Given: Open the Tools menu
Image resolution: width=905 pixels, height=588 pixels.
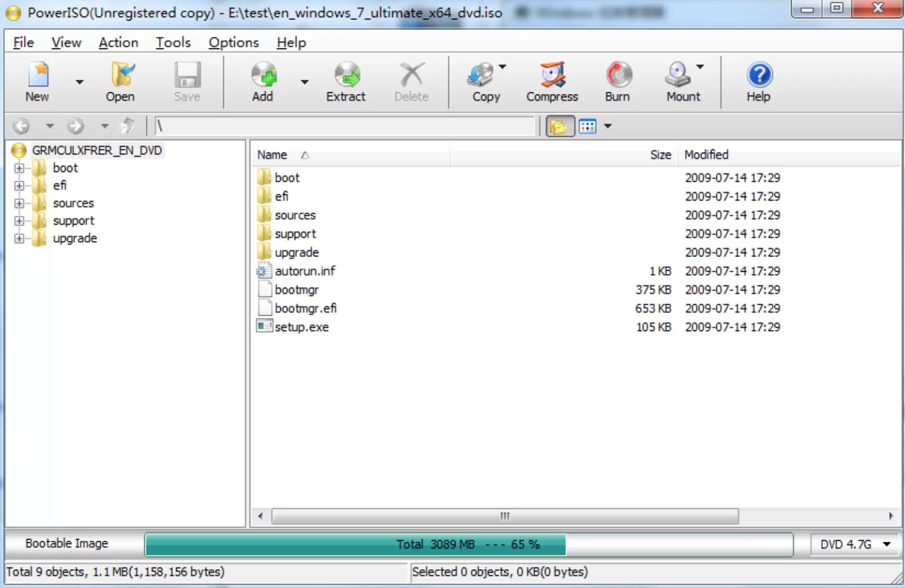Looking at the screenshot, I should coord(173,43).
